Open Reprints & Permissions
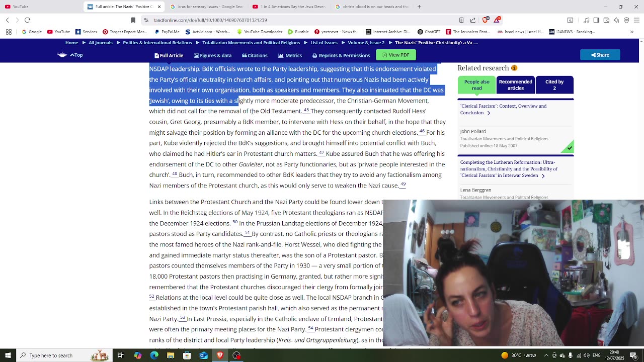The image size is (644, 362). (x=341, y=55)
